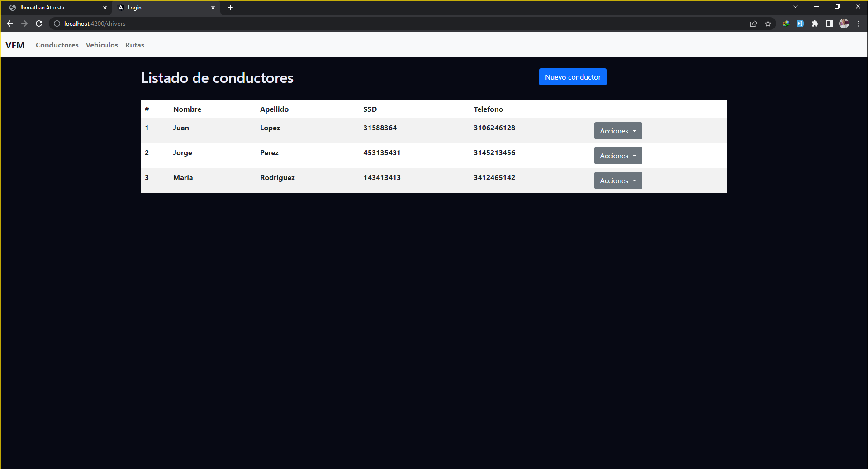Open the Chrome three-dot menu
The height and width of the screenshot is (469, 868).
pos(859,24)
